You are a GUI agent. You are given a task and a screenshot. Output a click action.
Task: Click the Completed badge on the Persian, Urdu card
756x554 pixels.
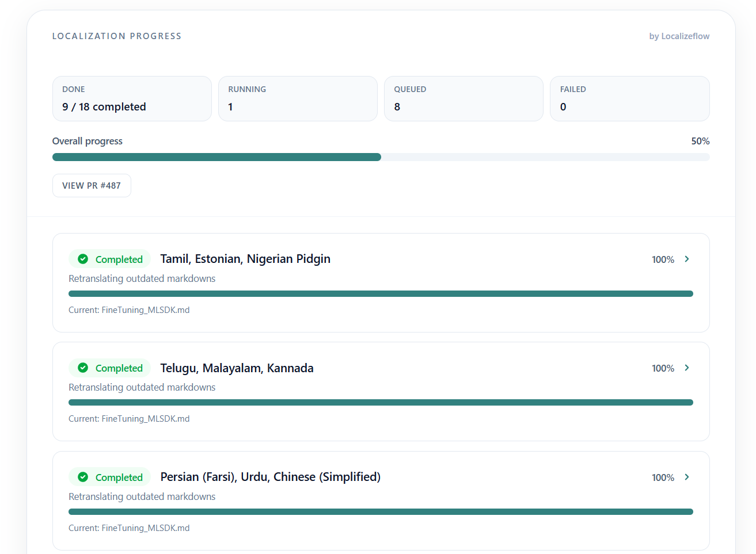pyautogui.click(x=109, y=477)
